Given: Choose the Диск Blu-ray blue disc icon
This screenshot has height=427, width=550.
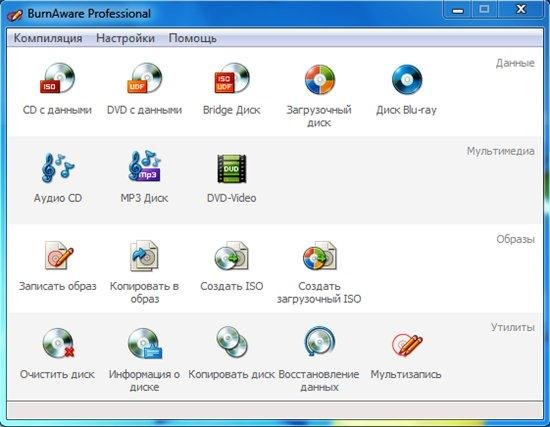Looking at the screenshot, I should [407, 80].
